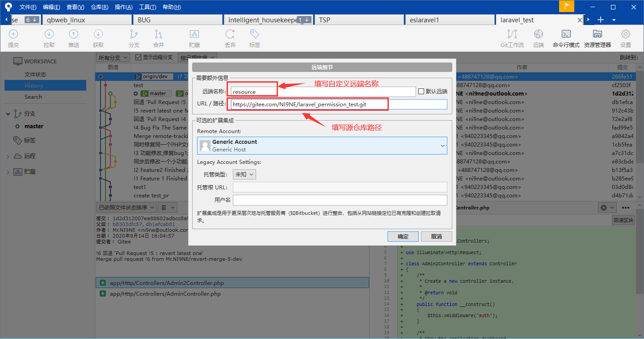Screen dimensions: 644x339
Task: Uncheck the 显示远程分支 checkbox
Action: (x=139, y=58)
